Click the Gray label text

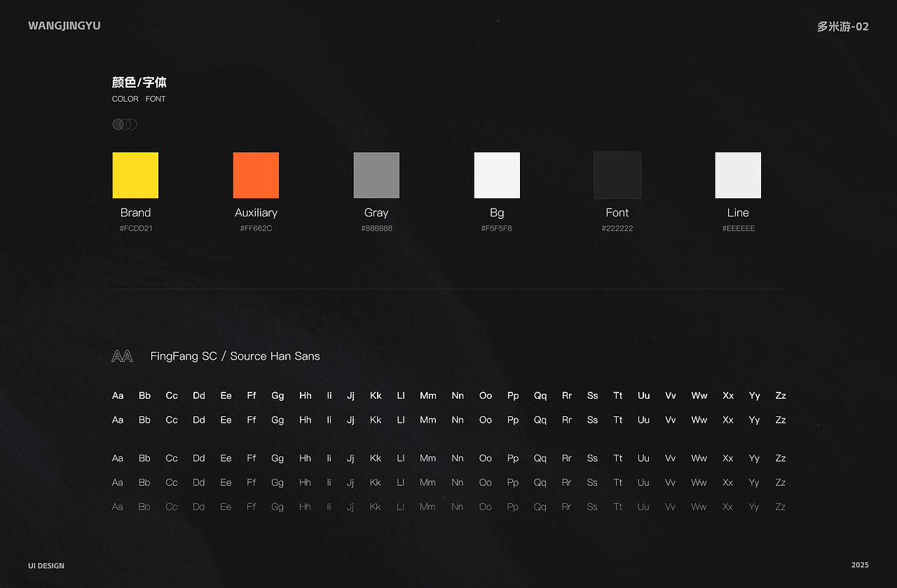[x=376, y=212]
